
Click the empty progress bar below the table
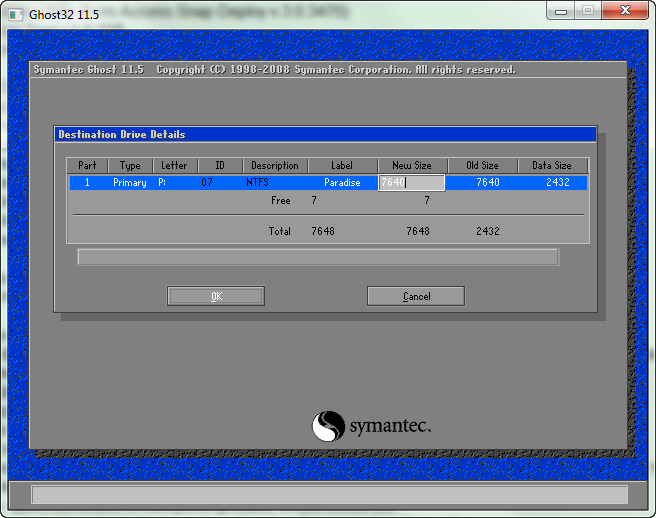[x=318, y=257]
